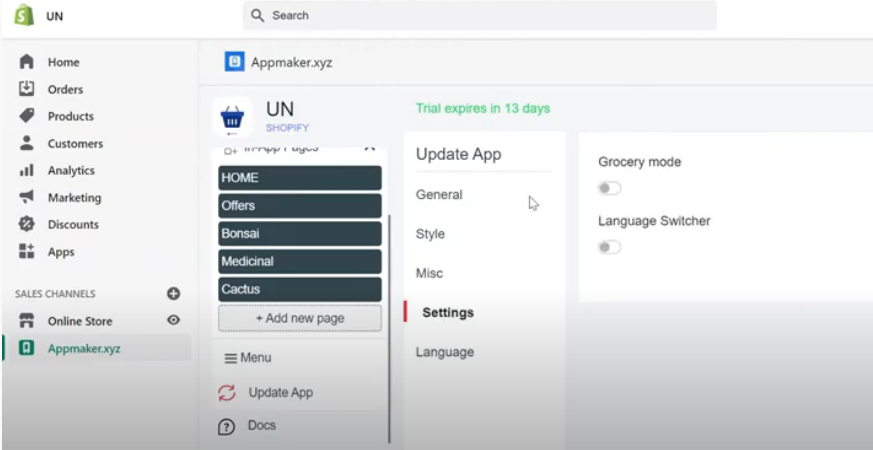This screenshot has width=873, height=450.
Task: Toggle the Language Switcher switch
Action: [x=610, y=247]
